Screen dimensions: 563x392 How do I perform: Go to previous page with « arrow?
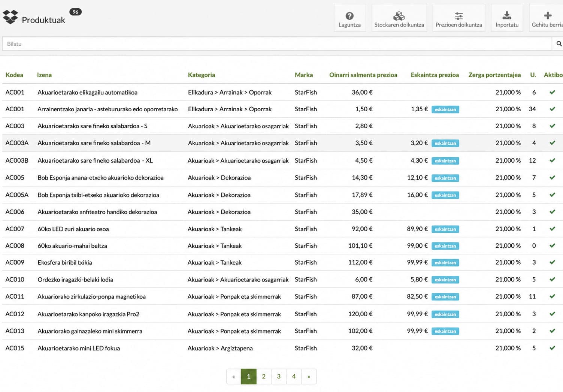[x=234, y=377]
